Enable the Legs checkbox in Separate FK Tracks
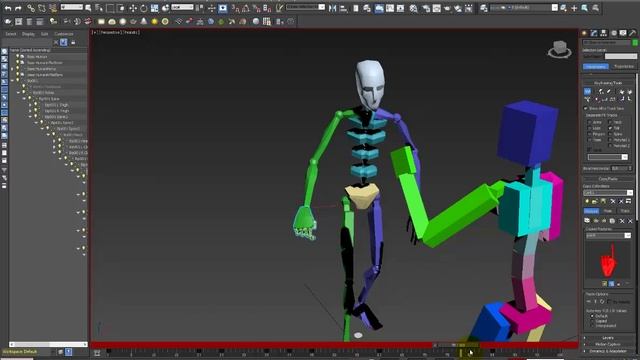The image size is (640, 360). (x=590, y=128)
